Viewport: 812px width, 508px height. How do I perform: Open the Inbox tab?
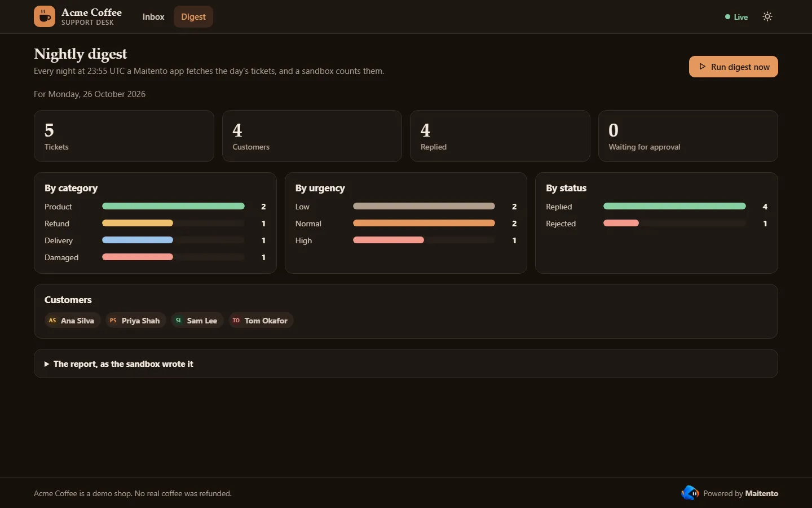(x=153, y=17)
